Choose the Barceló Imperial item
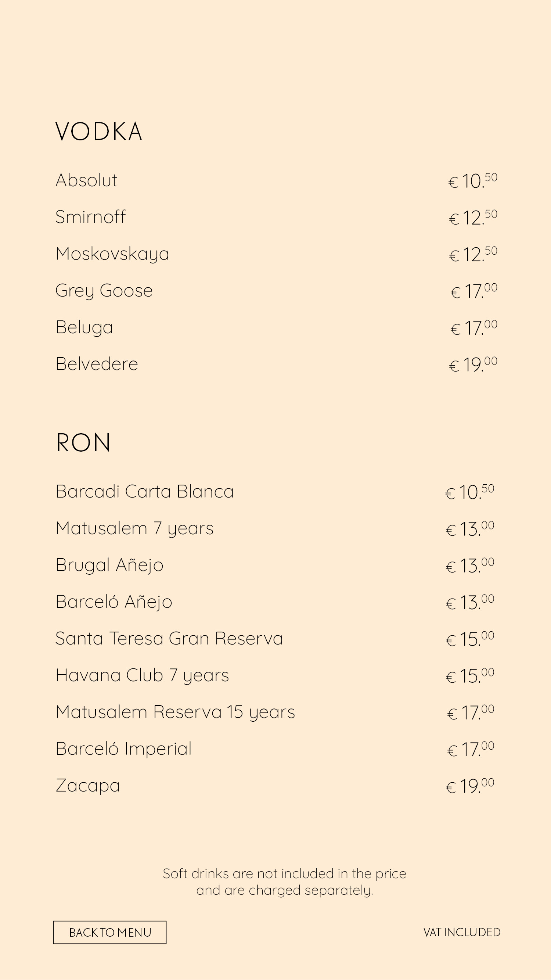This screenshot has width=551, height=980. 123,749
